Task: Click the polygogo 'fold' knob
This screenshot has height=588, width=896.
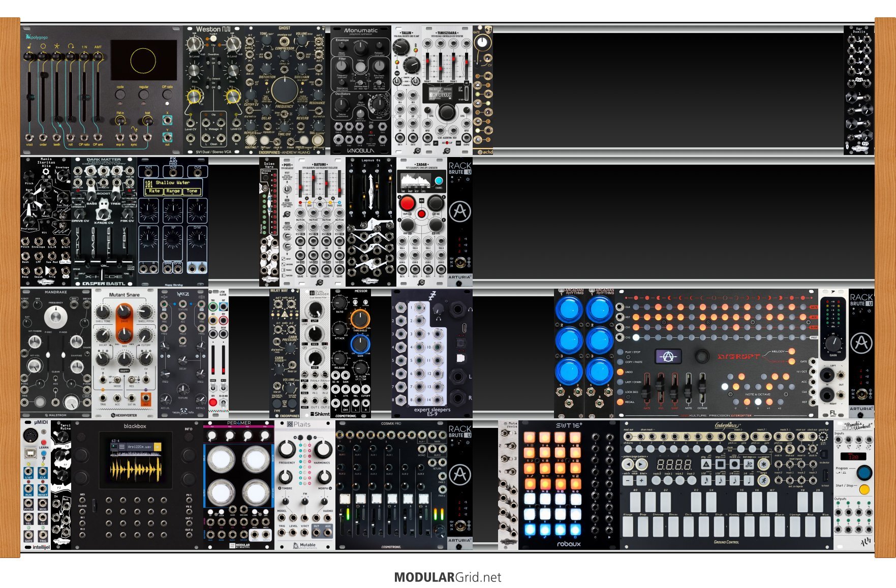Action: coord(147,121)
